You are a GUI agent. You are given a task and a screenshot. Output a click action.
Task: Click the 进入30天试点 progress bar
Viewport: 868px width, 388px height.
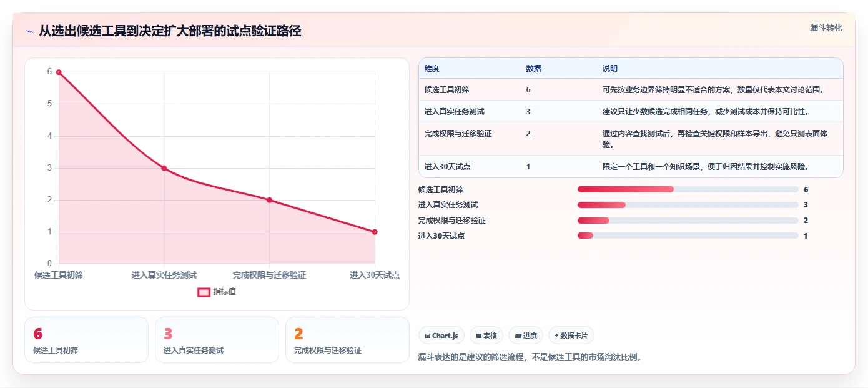[688, 236]
